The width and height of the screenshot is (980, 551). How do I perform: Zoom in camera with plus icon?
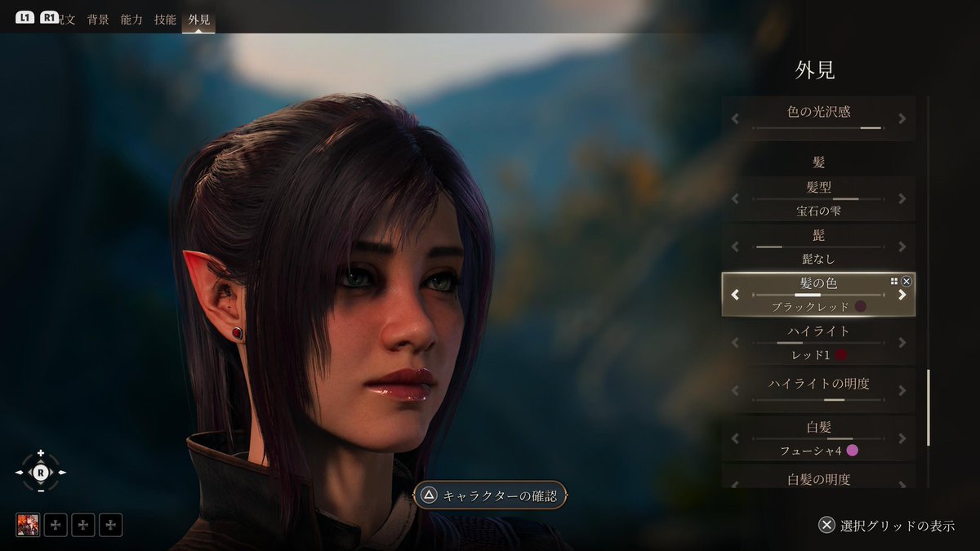pos(41,453)
